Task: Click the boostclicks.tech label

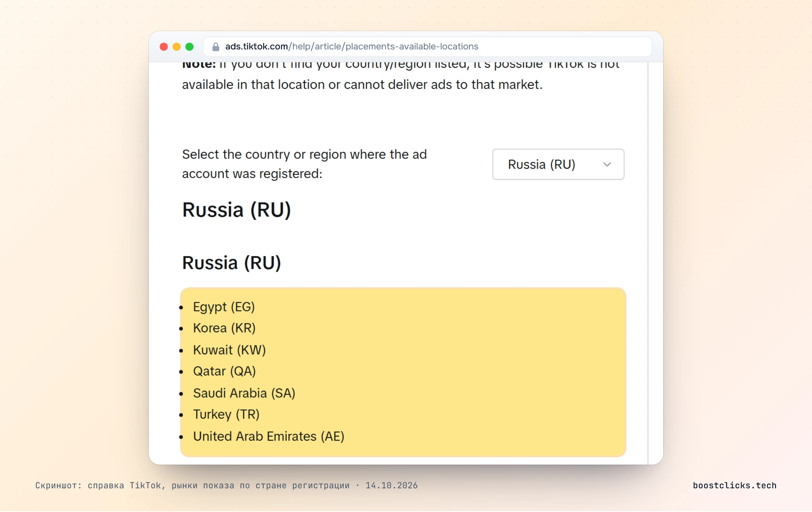Action: (x=735, y=485)
